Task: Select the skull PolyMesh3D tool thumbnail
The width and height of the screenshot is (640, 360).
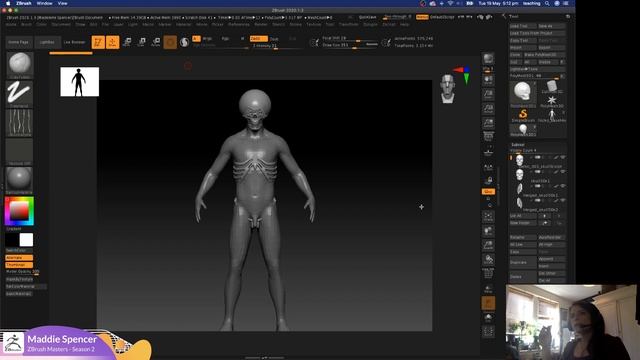Action: pos(522,93)
